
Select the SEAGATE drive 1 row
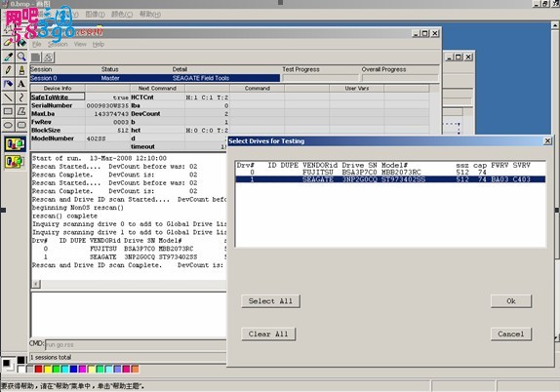click(390, 179)
